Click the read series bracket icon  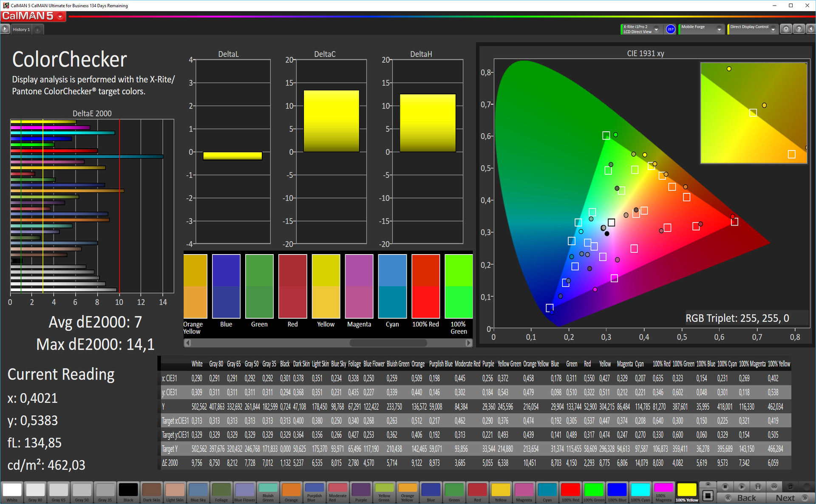[758, 487]
